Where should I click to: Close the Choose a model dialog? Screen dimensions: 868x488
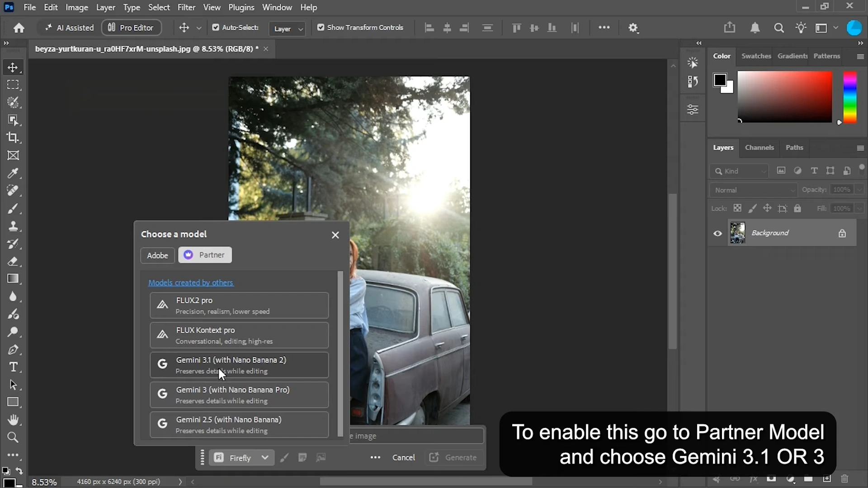pyautogui.click(x=335, y=235)
